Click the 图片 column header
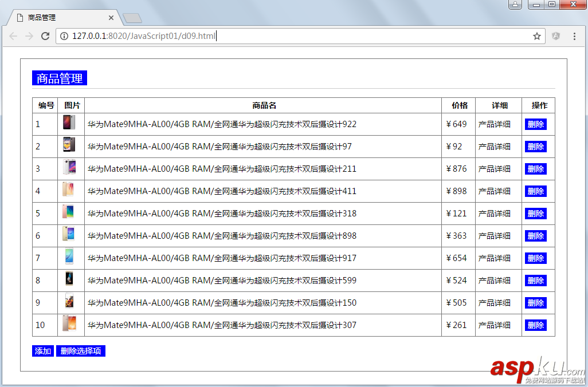This screenshot has height=387, width=588. coord(72,106)
